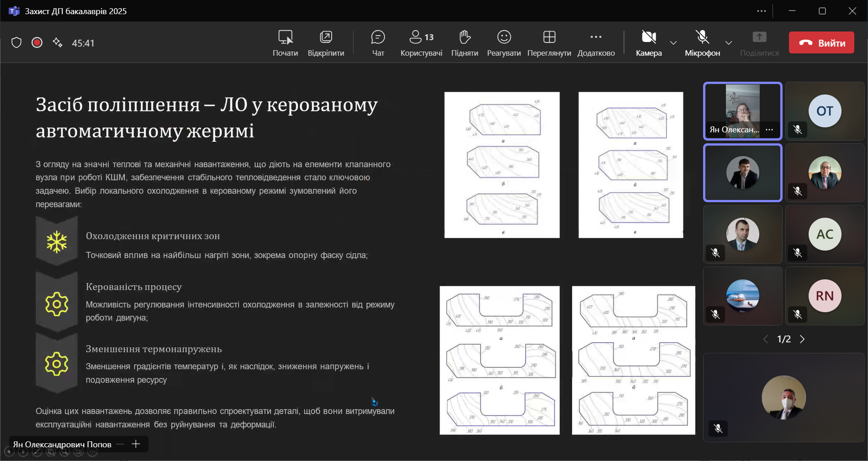Select the RN participant tile
The height and width of the screenshot is (461, 868).
(825, 296)
